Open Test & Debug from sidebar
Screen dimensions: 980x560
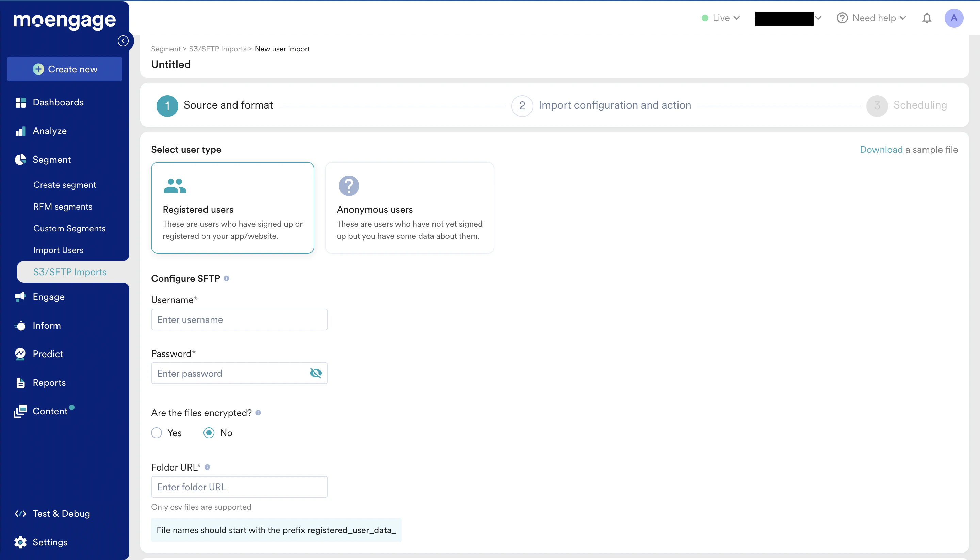click(x=61, y=513)
